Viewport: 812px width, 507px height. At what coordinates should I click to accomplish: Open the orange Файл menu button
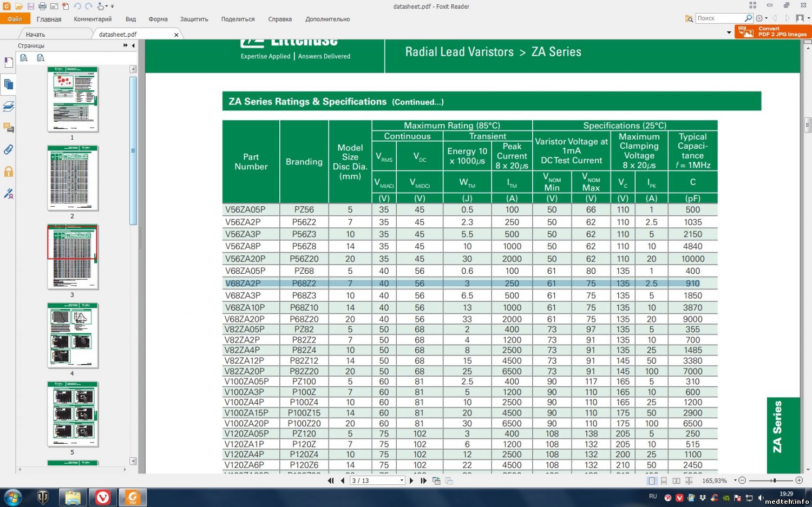[15, 19]
